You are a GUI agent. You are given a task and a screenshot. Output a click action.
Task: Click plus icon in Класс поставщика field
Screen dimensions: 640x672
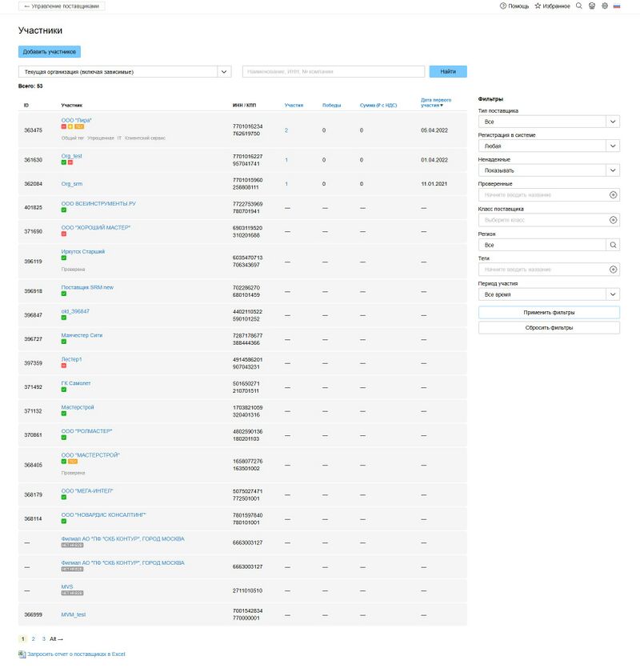click(613, 220)
